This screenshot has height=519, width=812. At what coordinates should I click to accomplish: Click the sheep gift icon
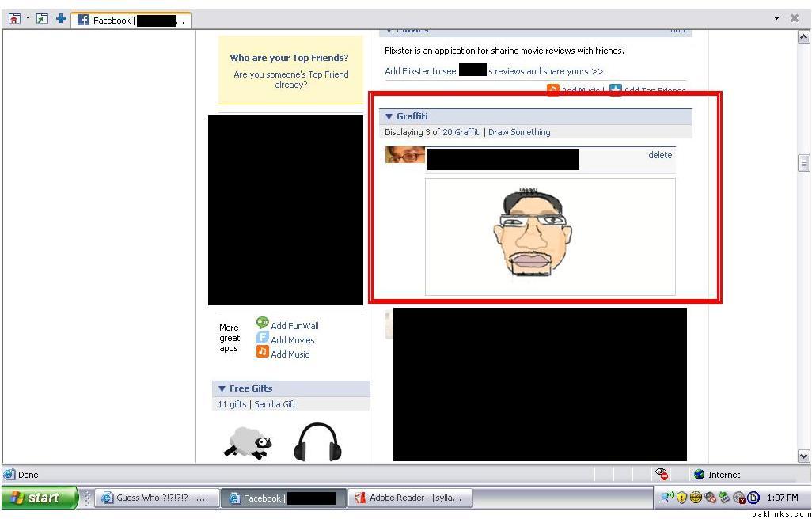tap(247, 442)
